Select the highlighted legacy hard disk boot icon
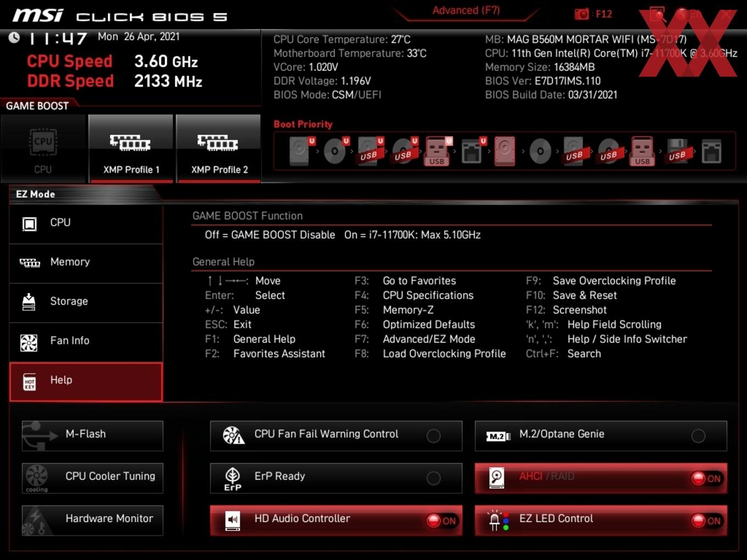 (505, 151)
